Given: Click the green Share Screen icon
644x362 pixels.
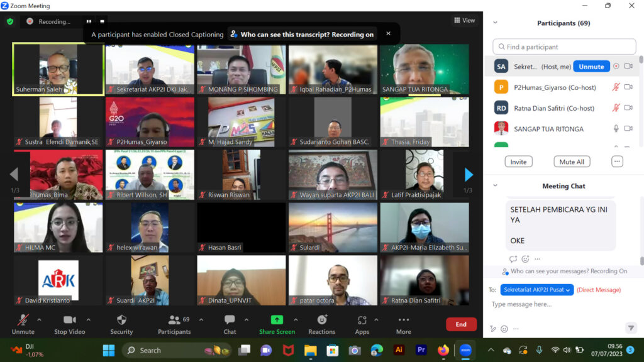Looking at the screenshot, I should pyautogui.click(x=277, y=321).
